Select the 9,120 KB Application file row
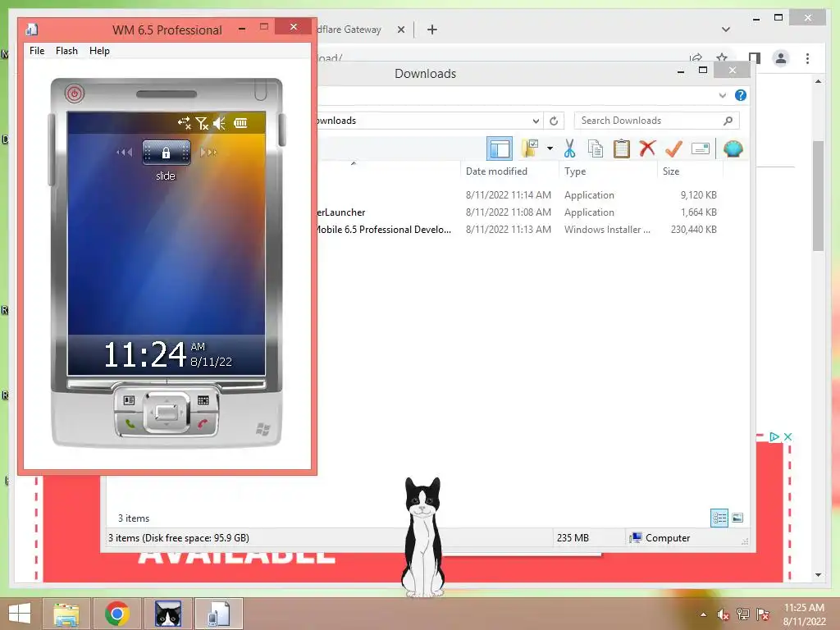The width and height of the screenshot is (840, 630). pyautogui.click(x=518, y=195)
